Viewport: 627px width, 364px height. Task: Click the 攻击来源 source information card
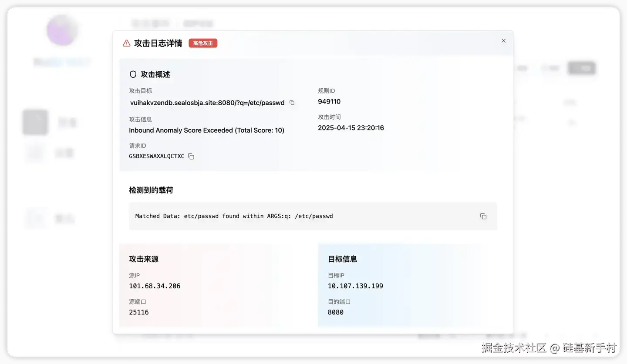point(213,285)
